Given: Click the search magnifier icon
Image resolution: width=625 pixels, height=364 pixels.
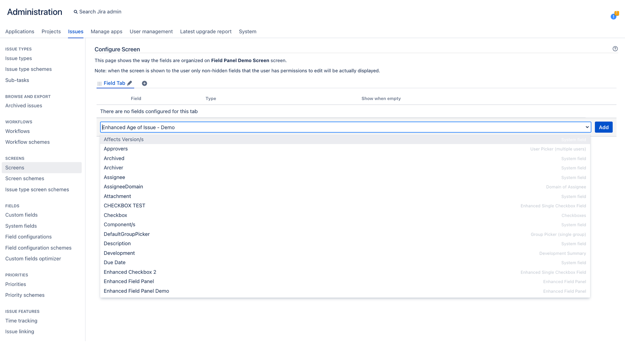Looking at the screenshot, I should (x=76, y=12).
